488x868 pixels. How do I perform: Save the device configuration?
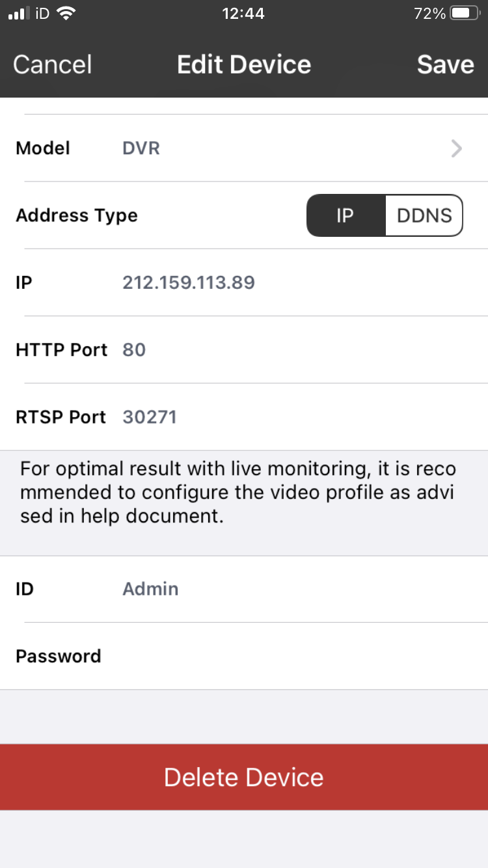pyautogui.click(x=445, y=64)
